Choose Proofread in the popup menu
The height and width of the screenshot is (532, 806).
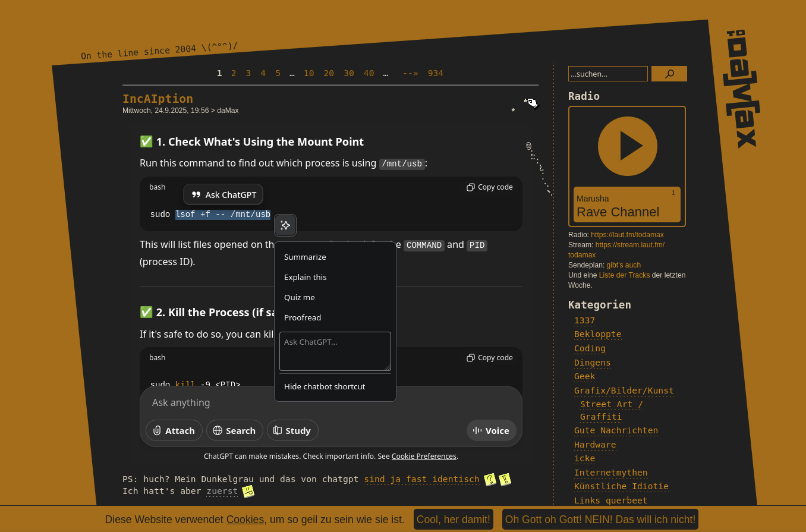click(303, 317)
